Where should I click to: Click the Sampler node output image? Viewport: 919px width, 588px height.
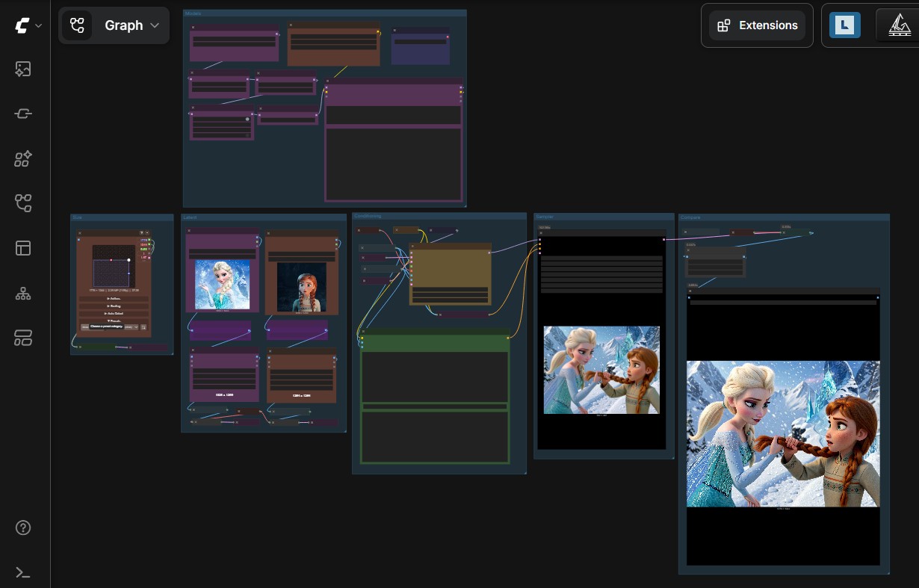pyautogui.click(x=601, y=370)
